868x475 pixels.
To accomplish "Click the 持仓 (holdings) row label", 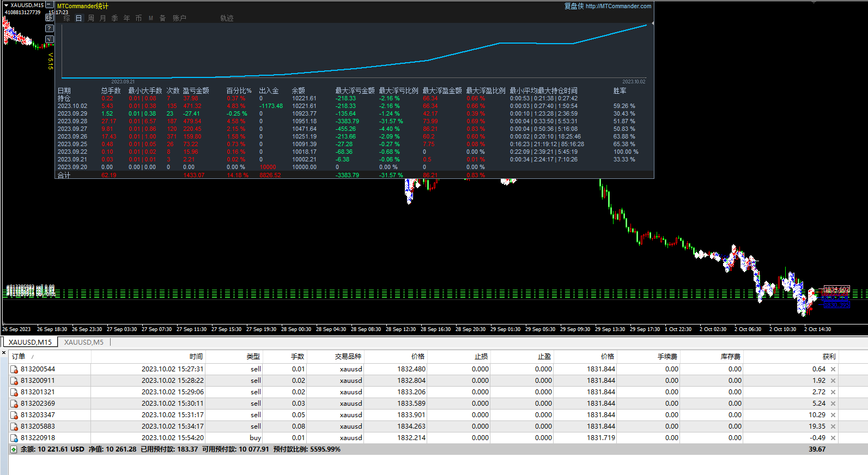I will tap(64, 98).
